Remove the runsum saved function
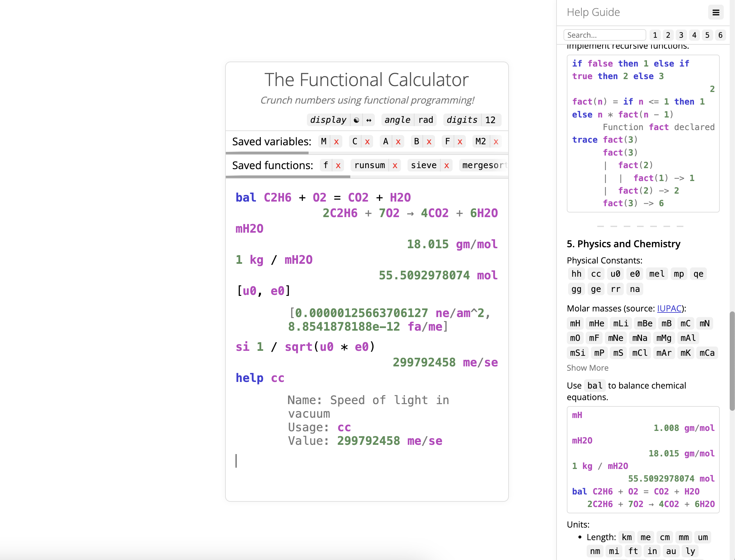Image resolution: width=735 pixels, height=560 pixels. (395, 165)
